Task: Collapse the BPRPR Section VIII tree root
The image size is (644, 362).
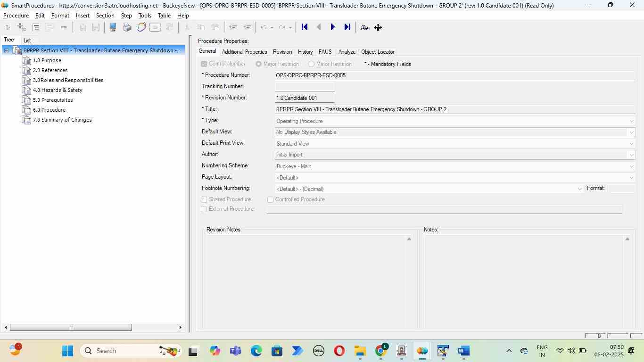Action: tap(6, 50)
